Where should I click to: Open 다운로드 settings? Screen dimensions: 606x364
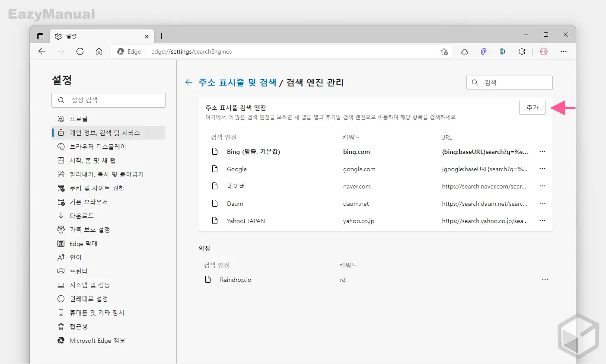coord(108,216)
